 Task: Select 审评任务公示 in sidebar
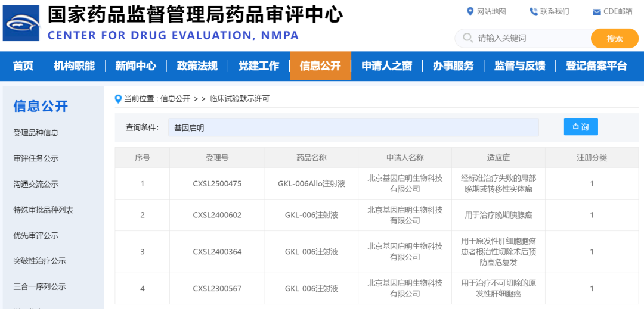pyautogui.click(x=36, y=158)
